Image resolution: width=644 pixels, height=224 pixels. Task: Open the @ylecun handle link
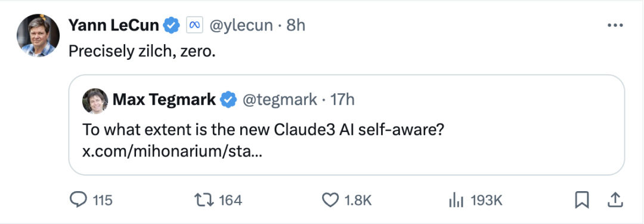[241, 26]
